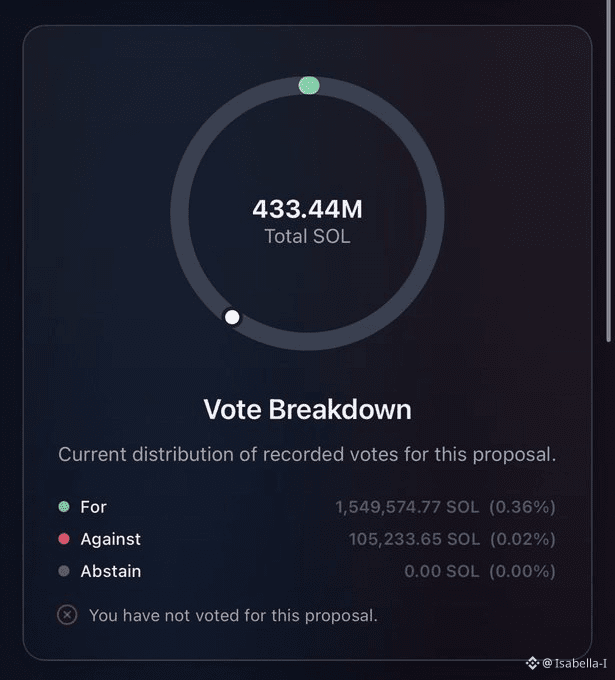Select the Abstain vote row label

(111, 571)
